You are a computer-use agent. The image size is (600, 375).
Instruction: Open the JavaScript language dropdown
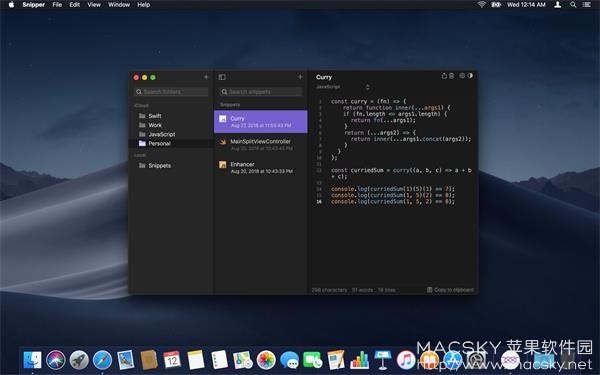click(x=343, y=87)
